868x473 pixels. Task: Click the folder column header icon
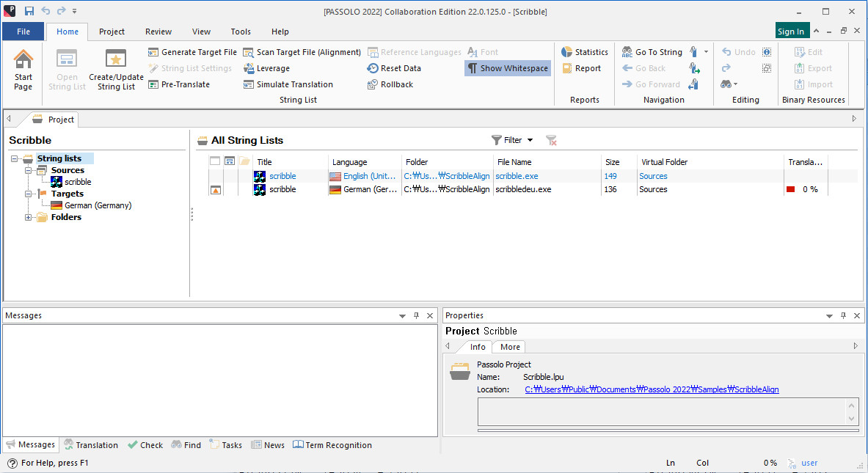244,161
